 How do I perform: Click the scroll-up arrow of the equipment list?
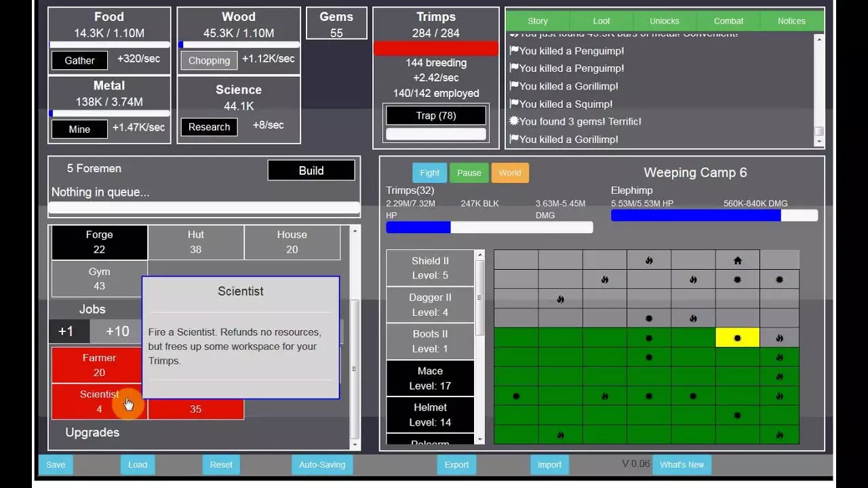pos(480,256)
